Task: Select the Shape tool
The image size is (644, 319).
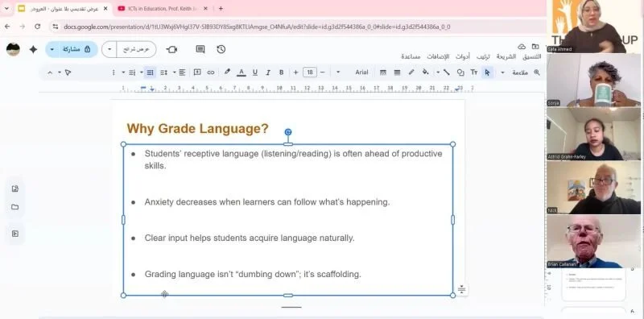Action: pos(460,72)
